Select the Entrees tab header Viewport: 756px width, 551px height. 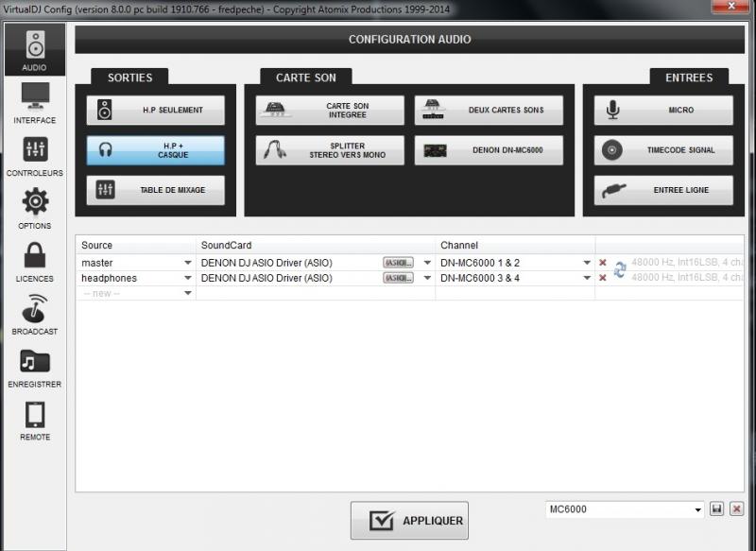tap(689, 77)
